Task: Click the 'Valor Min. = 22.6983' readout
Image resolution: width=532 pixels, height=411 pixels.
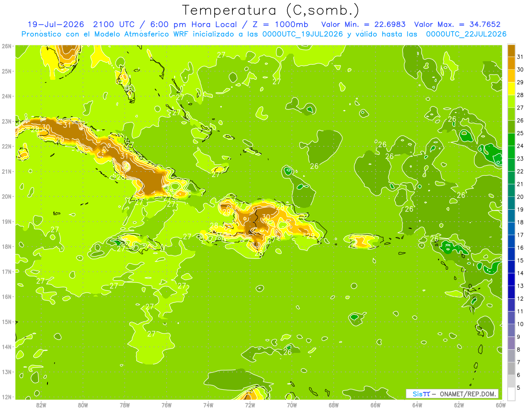Action: (363, 24)
